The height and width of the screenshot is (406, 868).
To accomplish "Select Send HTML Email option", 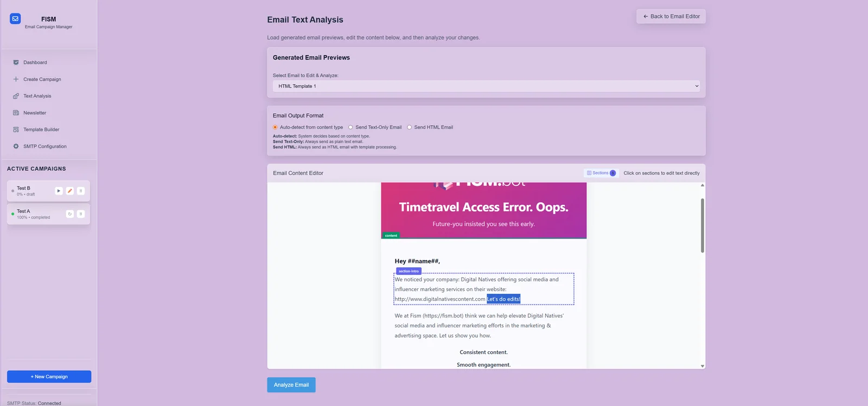I will (x=410, y=127).
